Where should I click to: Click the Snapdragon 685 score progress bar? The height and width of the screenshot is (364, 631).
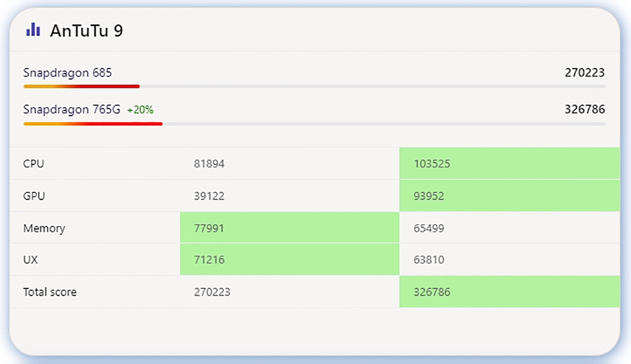coord(314,86)
